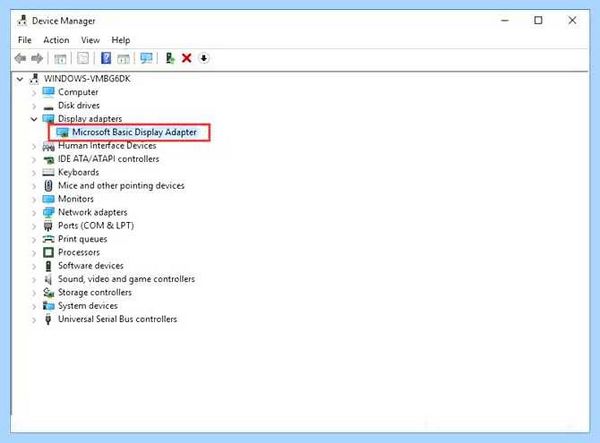Expand the Software devices category arrow
This screenshot has height=443, width=600.
pyautogui.click(x=34, y=266)
